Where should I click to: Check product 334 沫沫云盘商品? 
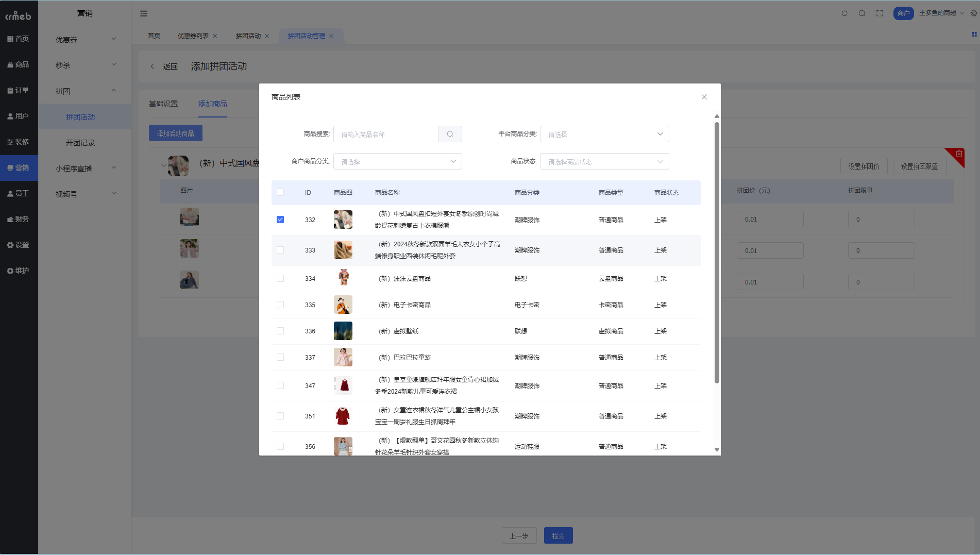point(280,278)
